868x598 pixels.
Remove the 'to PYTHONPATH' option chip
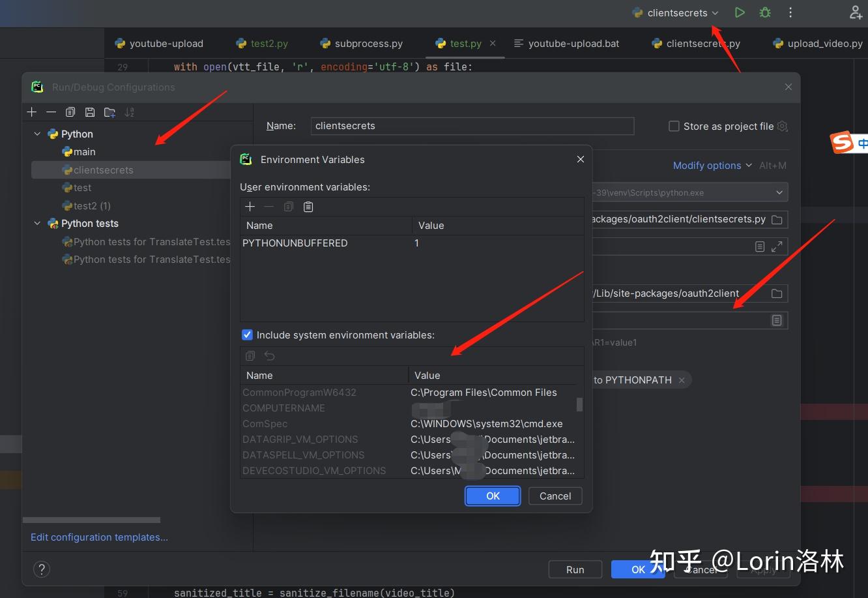(x=682, y=380)
